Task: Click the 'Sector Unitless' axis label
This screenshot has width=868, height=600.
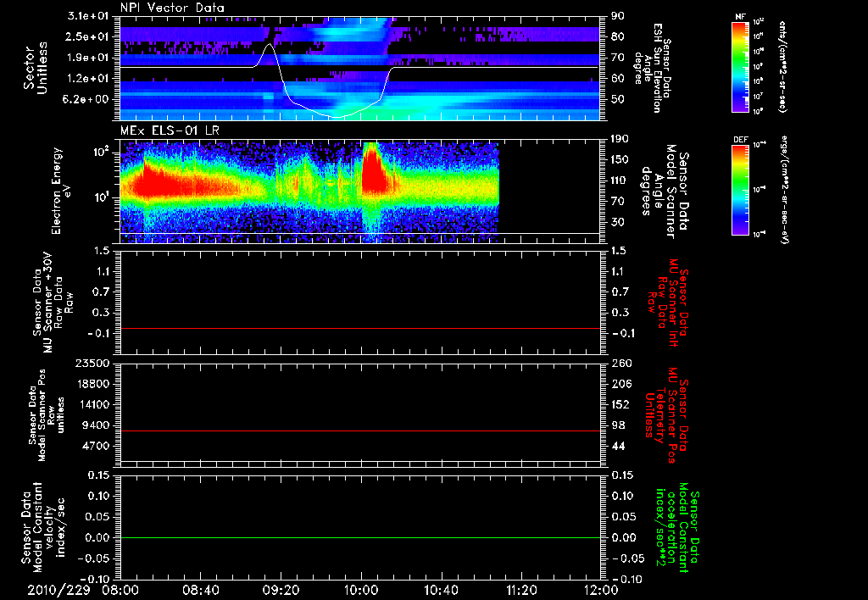Action: click(x=36, y=68)
